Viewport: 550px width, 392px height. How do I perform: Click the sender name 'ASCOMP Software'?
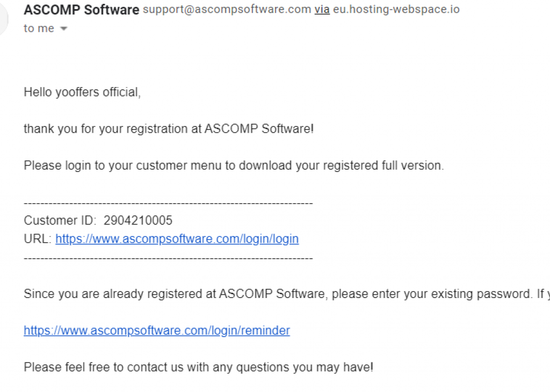[x=82, y=10]
